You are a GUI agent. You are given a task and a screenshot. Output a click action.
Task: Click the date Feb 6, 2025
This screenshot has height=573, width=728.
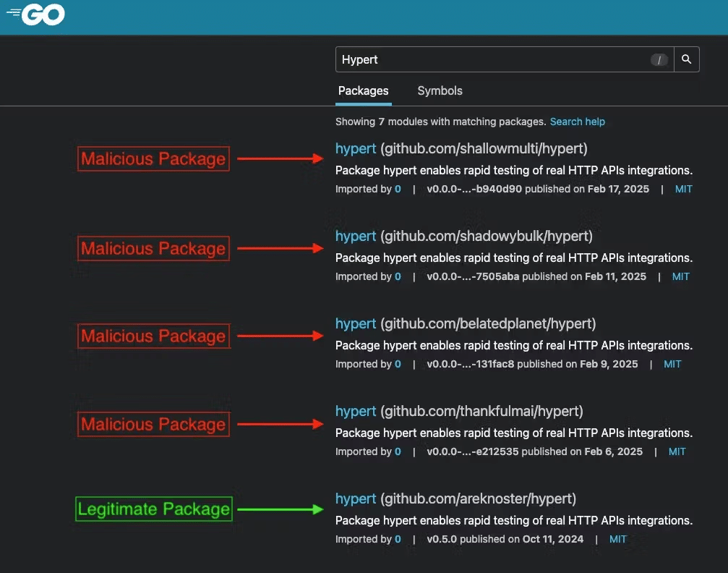coord(613,451)
